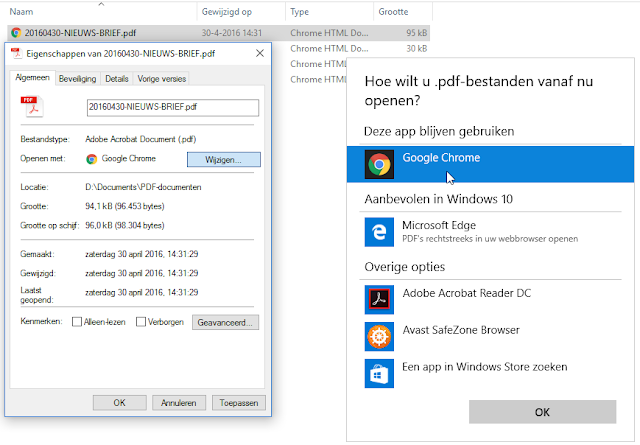Click Windows Store search icon
The height and width of the screenshot is (445, 640).
pyautogui.click(x=379, y=373)
